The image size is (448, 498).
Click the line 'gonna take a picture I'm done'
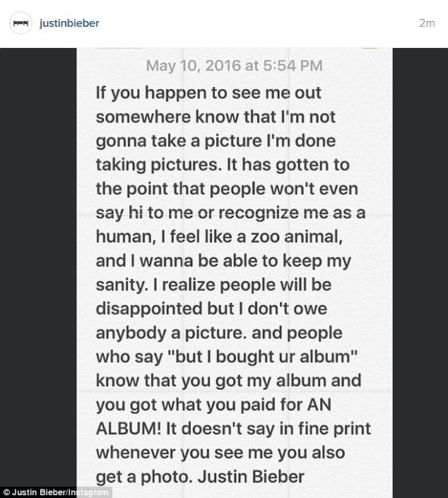pyautogui.click(x=216, y=141)
